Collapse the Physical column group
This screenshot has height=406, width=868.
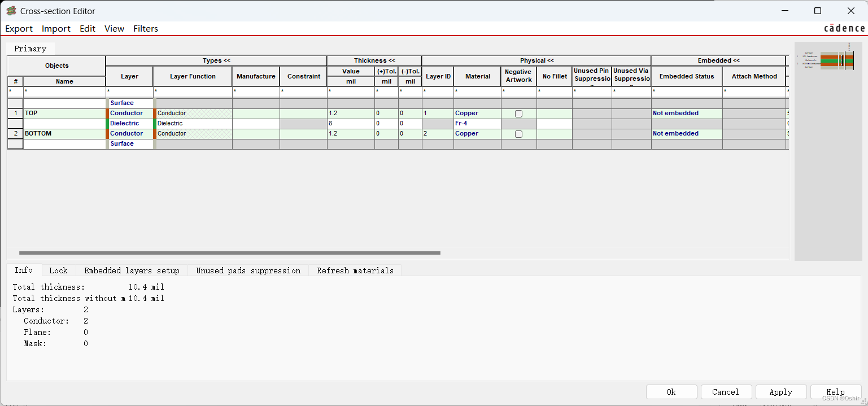pyautogui.click(x=536, y=60)
